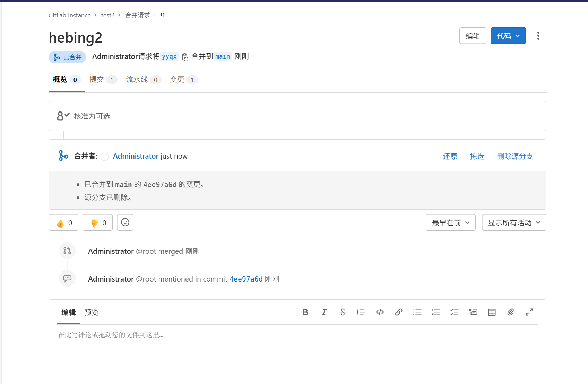
Task: Open target branch main link
Action: pyautogui.click(x=222, y=56)
